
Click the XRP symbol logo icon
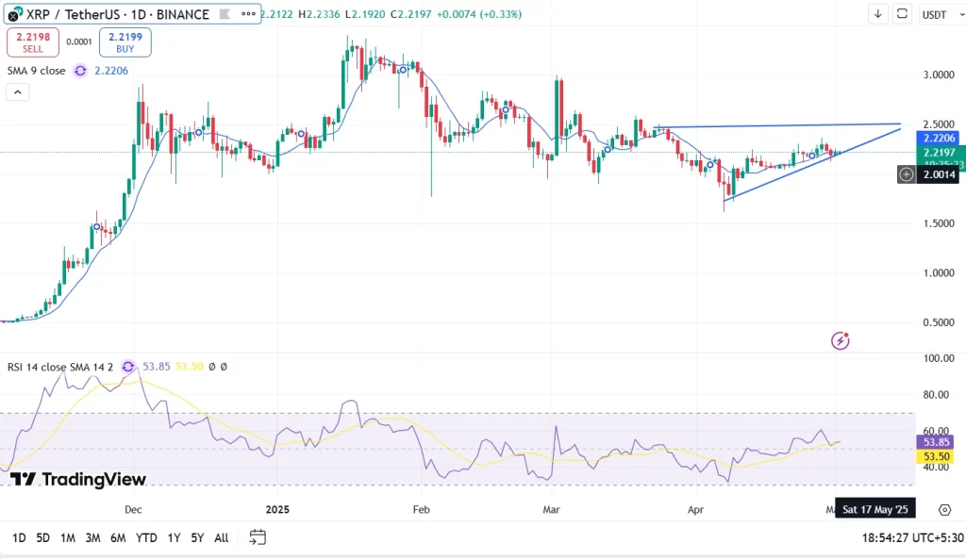point(14,14)
